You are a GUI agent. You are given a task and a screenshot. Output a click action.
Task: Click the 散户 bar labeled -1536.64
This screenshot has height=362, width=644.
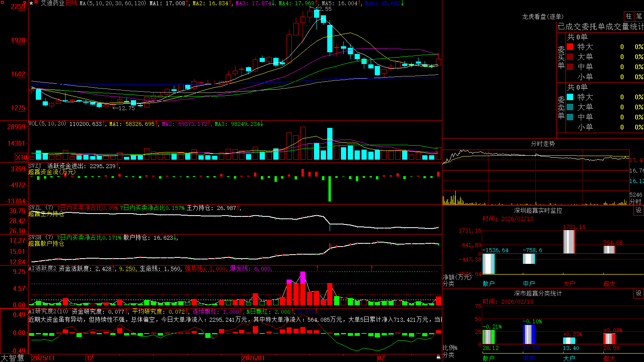pyautogui.click(x=489, y=264)
